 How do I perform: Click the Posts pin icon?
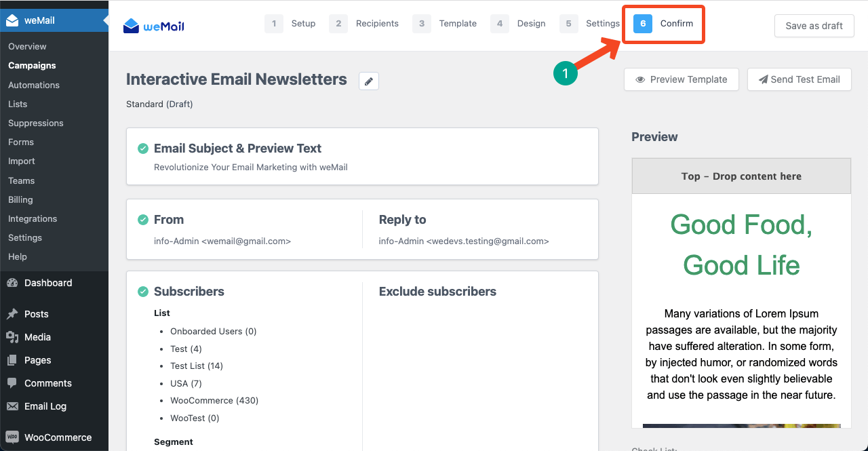coord(12,314)
